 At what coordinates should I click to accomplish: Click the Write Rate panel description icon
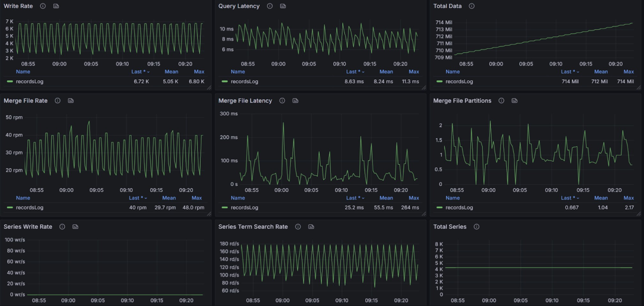[56, 6]
